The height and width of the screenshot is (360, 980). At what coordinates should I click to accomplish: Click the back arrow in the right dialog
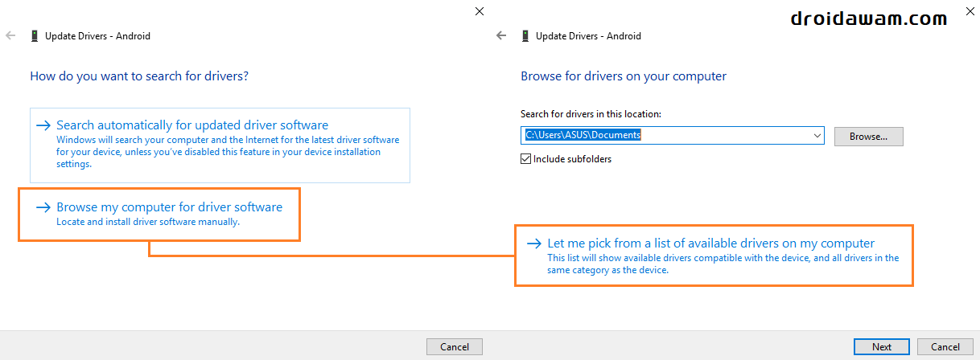501,36
